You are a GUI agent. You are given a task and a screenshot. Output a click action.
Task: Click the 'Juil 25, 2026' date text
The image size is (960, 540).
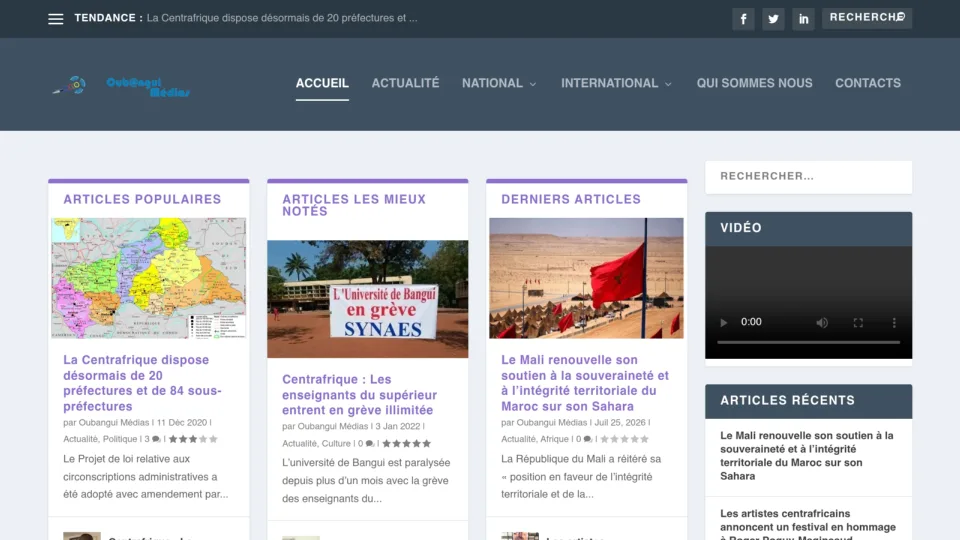(620, 422)
